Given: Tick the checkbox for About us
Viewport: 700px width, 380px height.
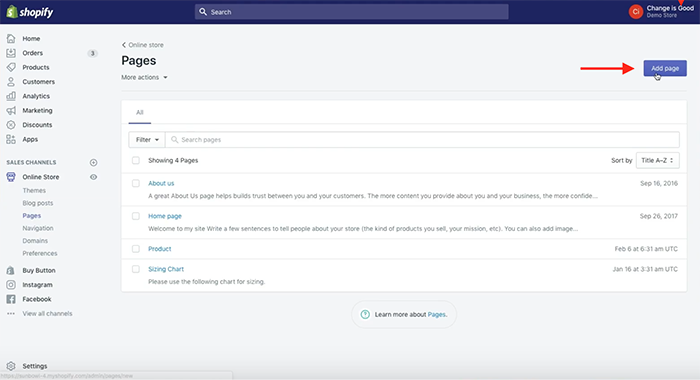Looking at the screenshot, I should click(x=136, y=183).
